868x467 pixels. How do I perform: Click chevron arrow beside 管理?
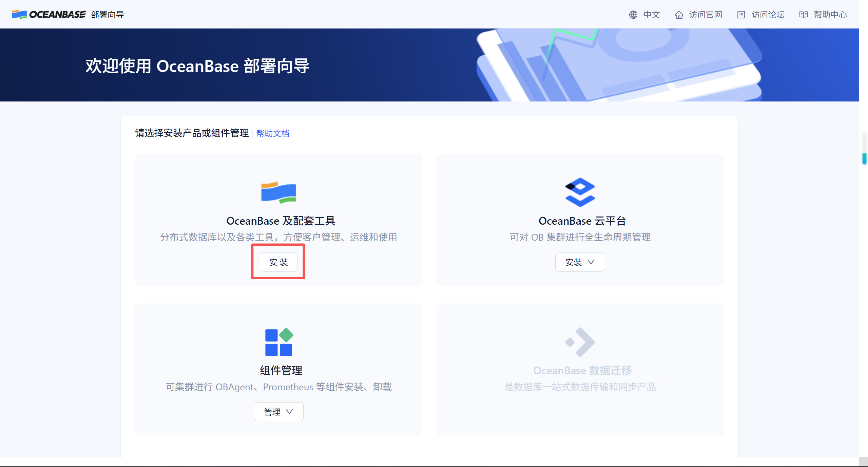click(289, 412)
